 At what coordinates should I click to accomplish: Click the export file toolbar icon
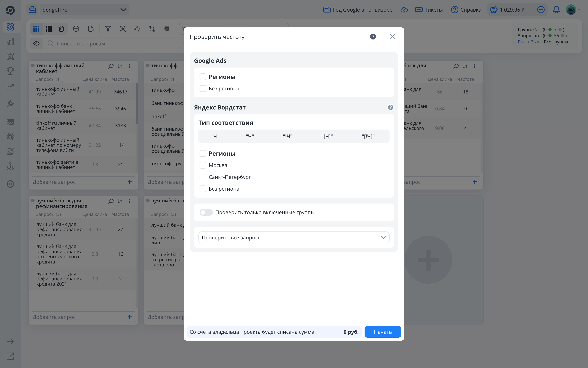(x=91, y=29)
